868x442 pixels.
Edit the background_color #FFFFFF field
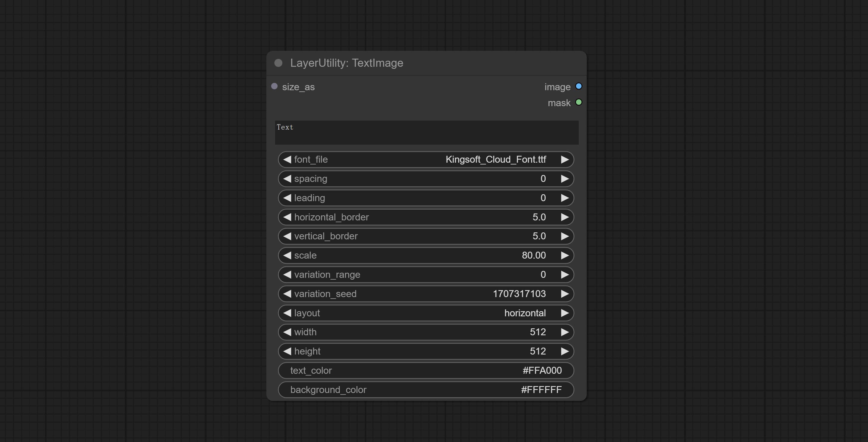426,390
